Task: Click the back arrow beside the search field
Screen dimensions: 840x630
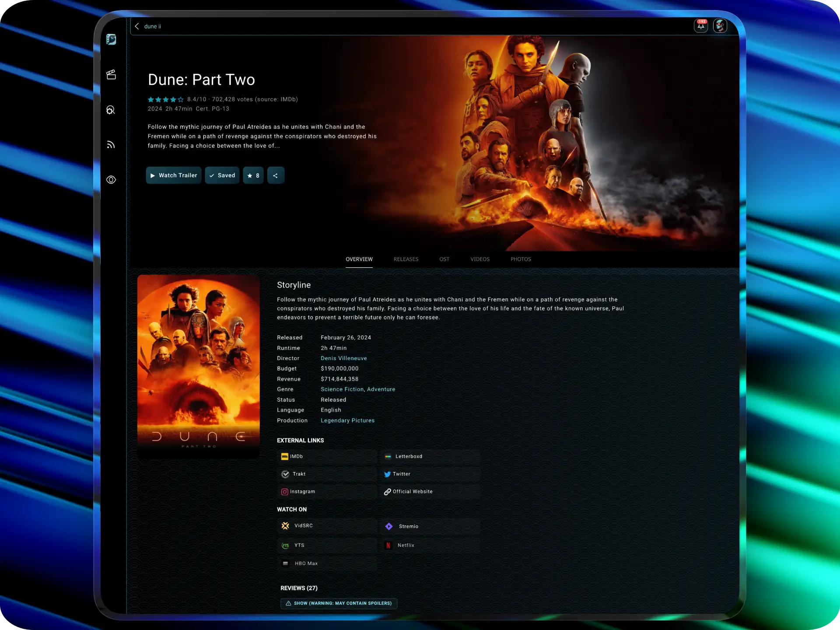Action: pyautogui.click(x=137, y=26)
